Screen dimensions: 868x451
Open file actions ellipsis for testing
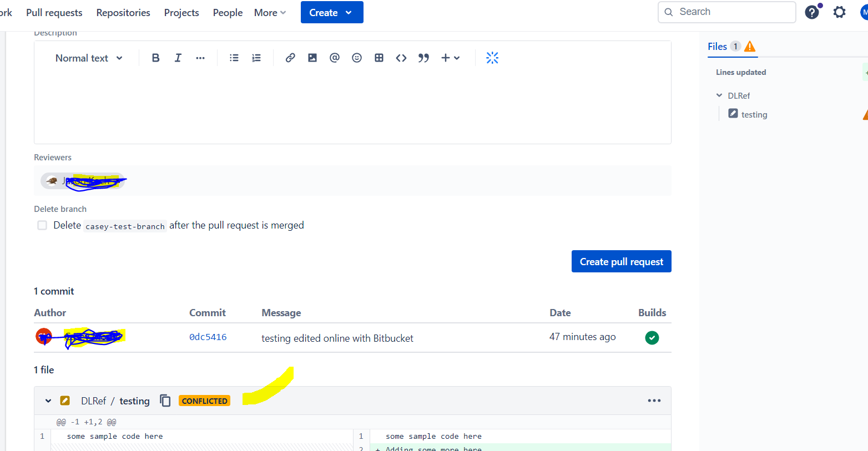654,401
